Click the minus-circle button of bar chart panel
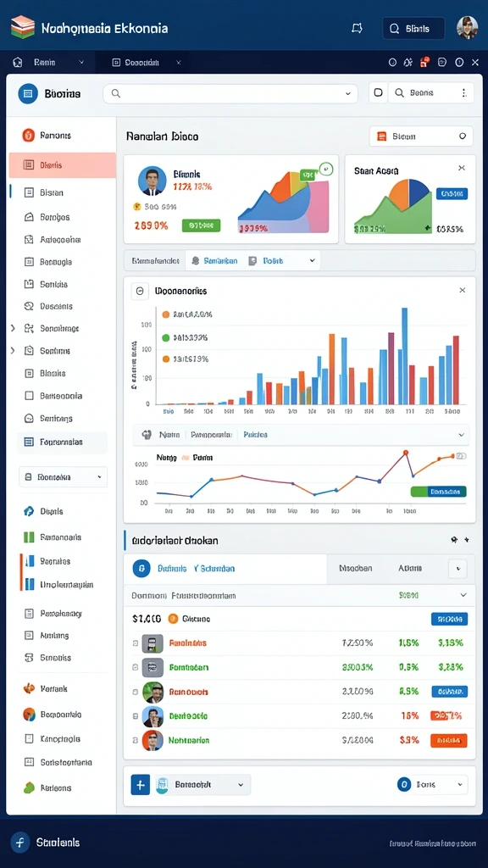 coord(140,290)
